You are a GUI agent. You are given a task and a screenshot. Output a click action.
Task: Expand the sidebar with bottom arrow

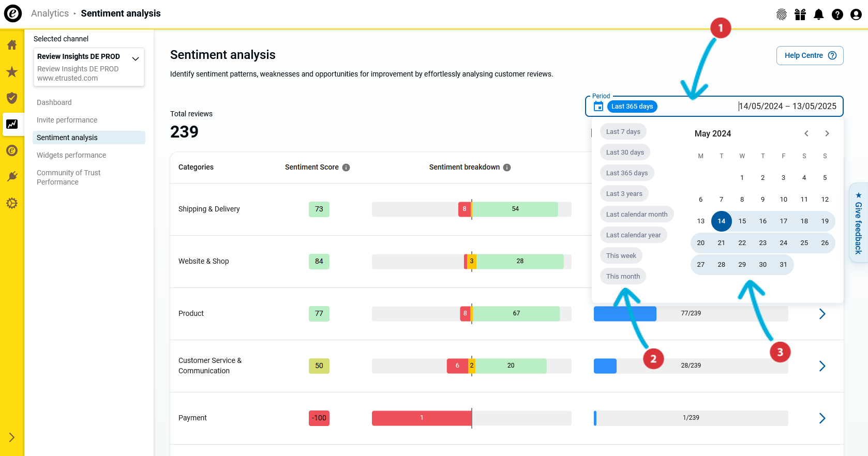(12, 437)
